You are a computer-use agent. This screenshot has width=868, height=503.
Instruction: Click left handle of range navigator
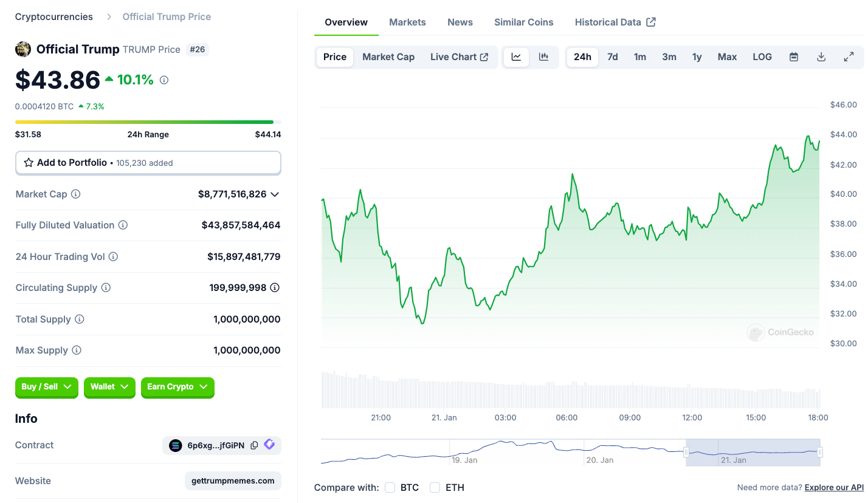[x=686, y=452]
